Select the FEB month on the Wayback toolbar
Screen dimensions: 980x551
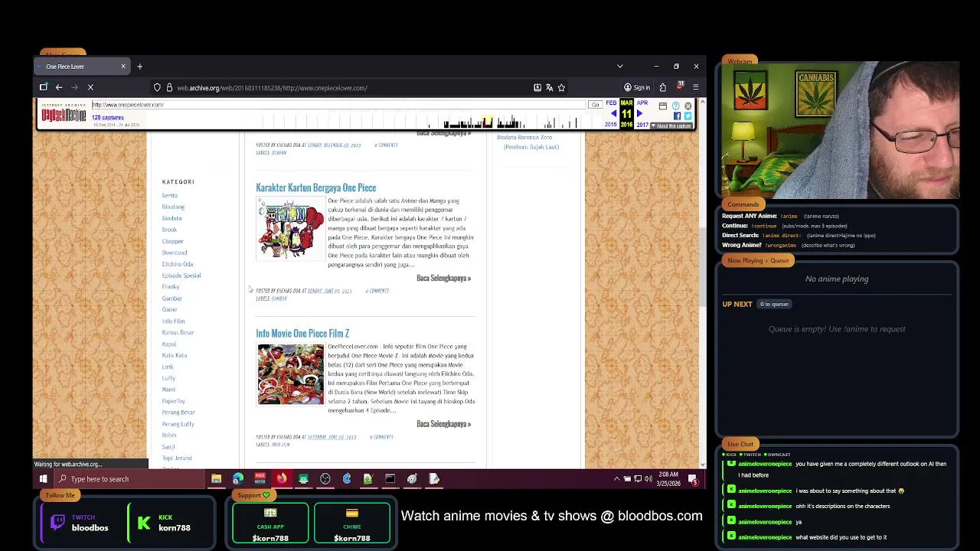click(611, 103)
